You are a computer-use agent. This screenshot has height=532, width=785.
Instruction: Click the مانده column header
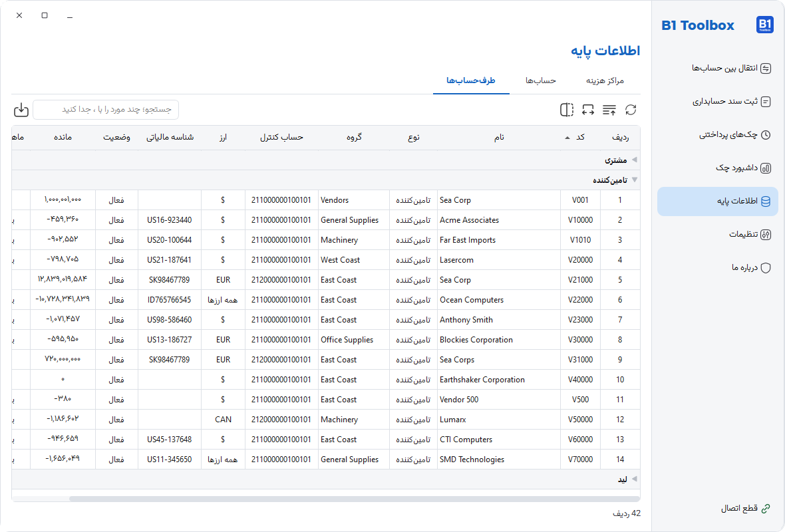coord(63,137)
